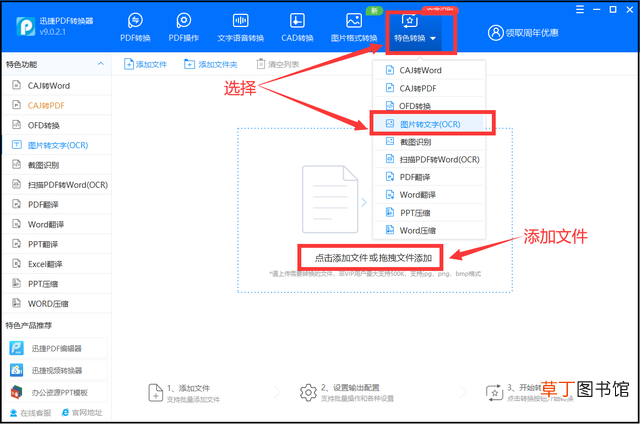Screen dimensions: 640x424
Task: Click 官网地址 link at bottom
Action: tap(82, 413)
